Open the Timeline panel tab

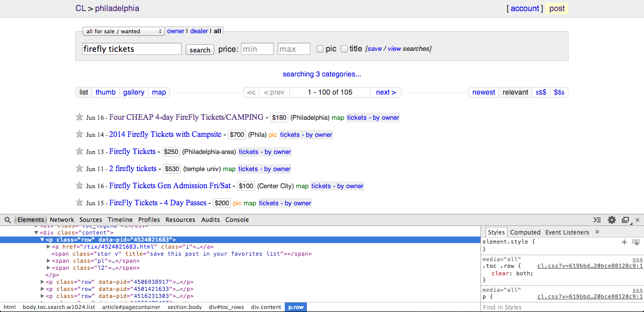point(120,220)
